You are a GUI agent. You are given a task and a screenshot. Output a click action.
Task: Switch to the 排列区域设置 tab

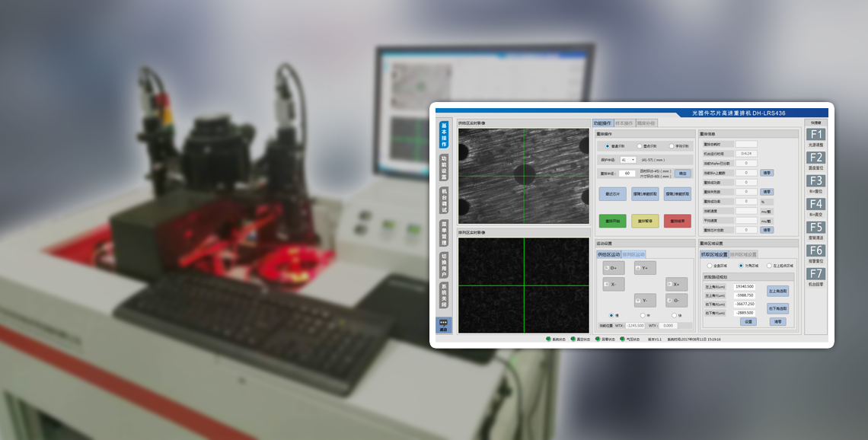(x=743, y=254)
